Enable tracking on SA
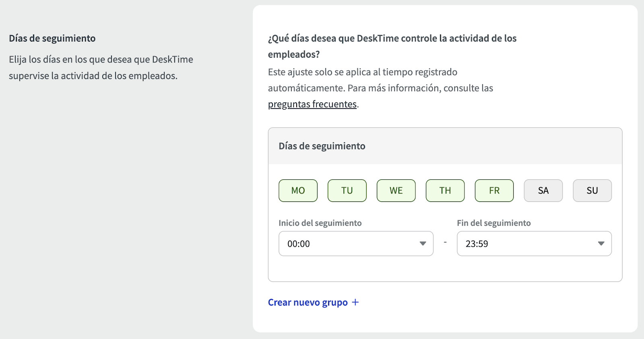 [x=543, y=191]
